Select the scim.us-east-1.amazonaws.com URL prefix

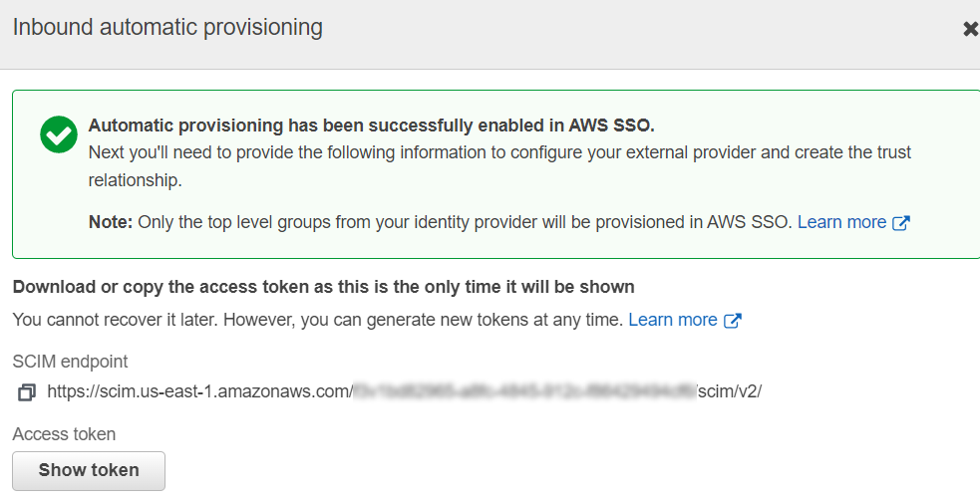point(199,391)
